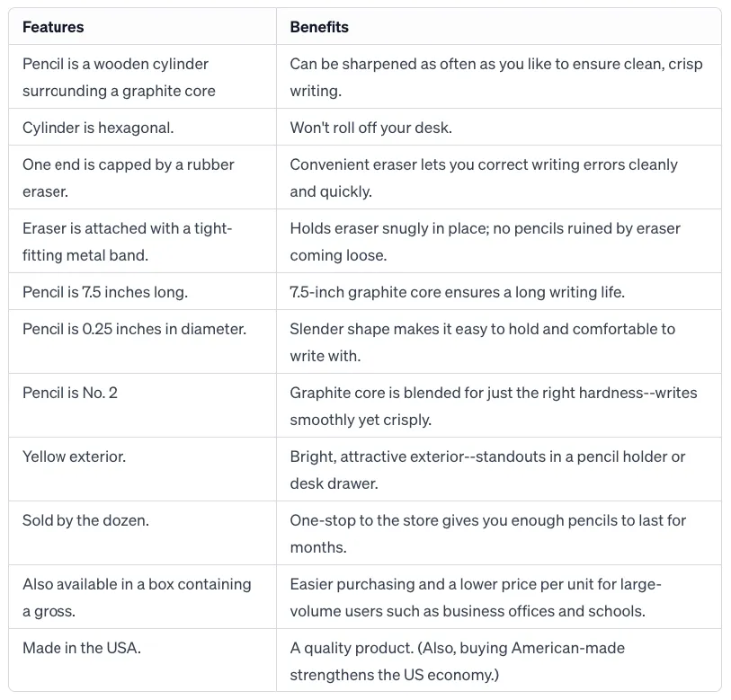Click the 'Slender shape' benefit cell
This screenshot has height=700, width=731.
click(482, 342)
